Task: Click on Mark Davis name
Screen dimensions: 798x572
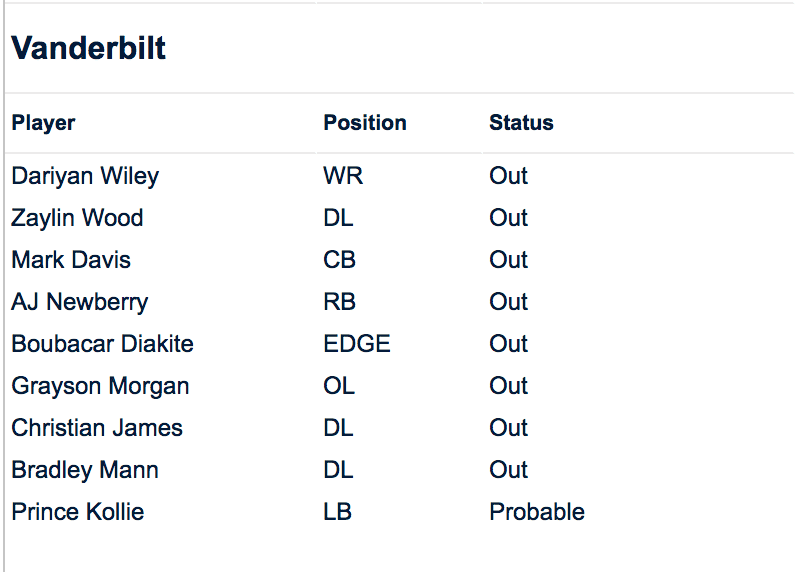Action: [71, 260]
